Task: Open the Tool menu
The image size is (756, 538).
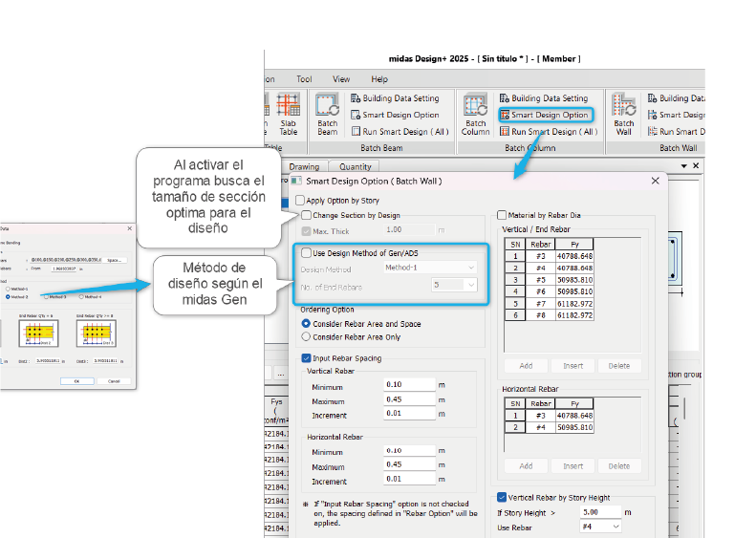Action: [304, 79]
